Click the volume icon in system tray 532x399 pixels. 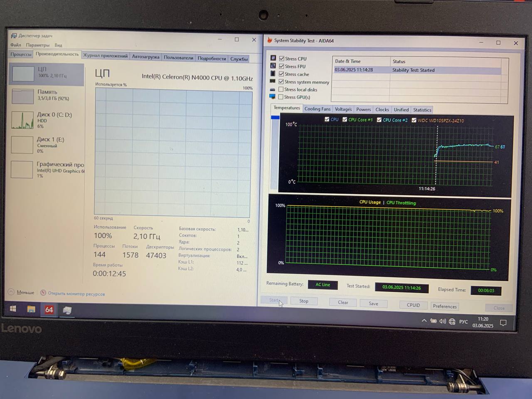(x=443, y=321)
